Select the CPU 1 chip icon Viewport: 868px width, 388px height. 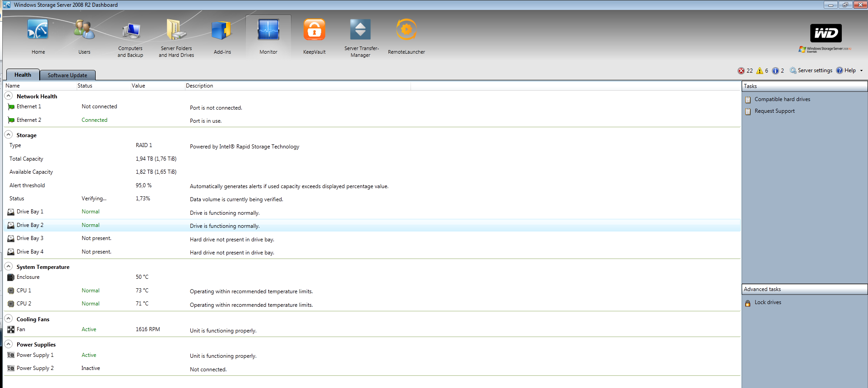point(11,291)
